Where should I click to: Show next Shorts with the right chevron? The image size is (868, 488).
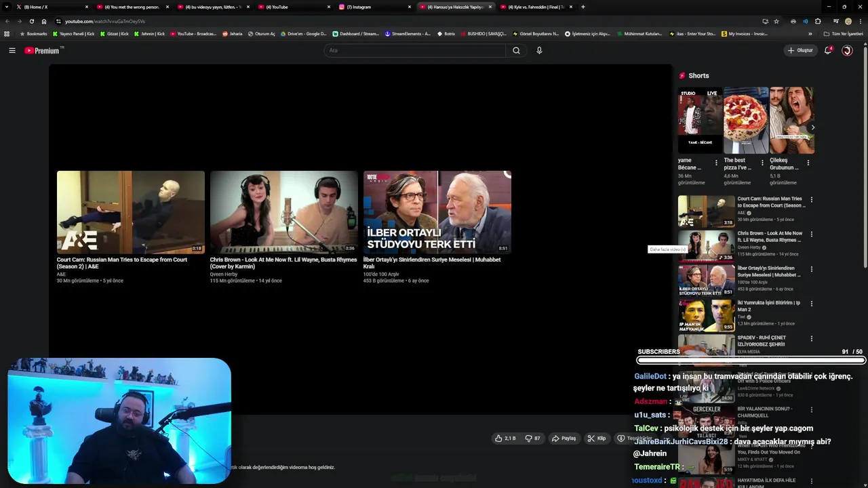(812, 127)
